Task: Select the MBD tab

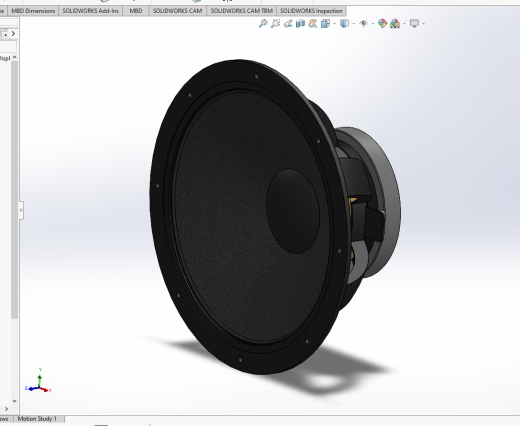Action: pos(136,11)
